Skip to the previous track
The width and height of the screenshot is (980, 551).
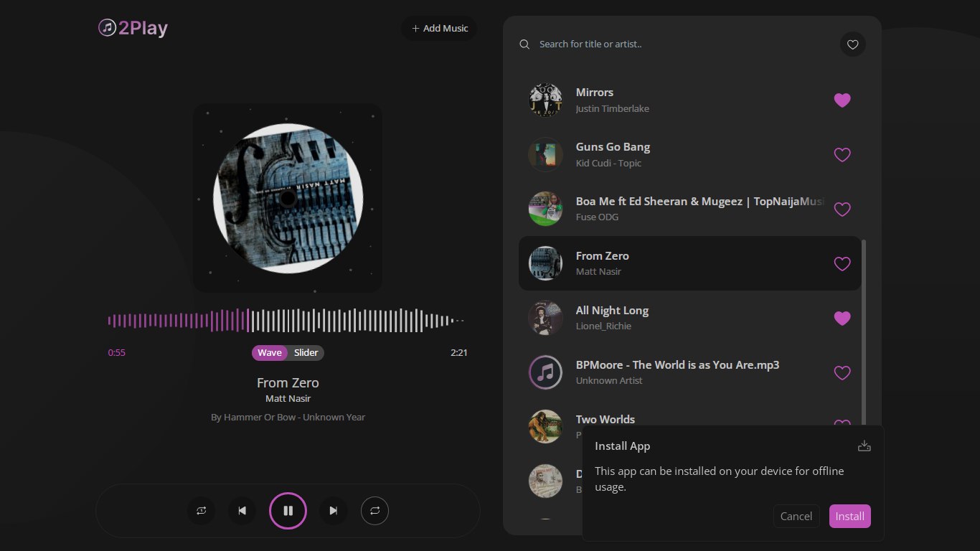[242, 511]
